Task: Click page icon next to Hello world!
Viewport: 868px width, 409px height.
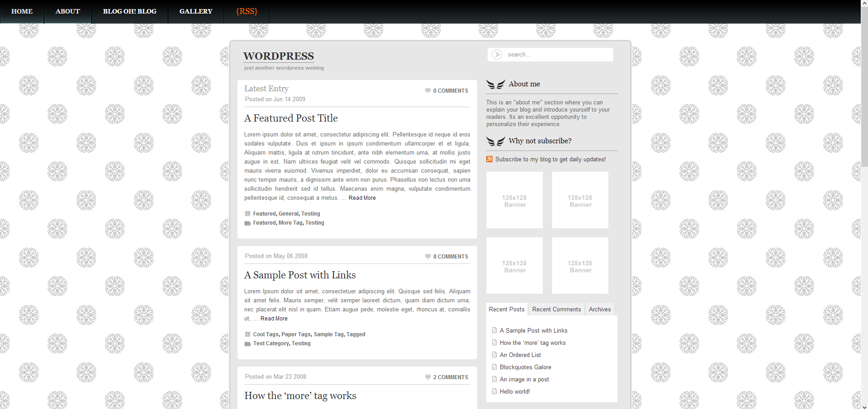Action: pyautogui.click(x=494, y=391)
